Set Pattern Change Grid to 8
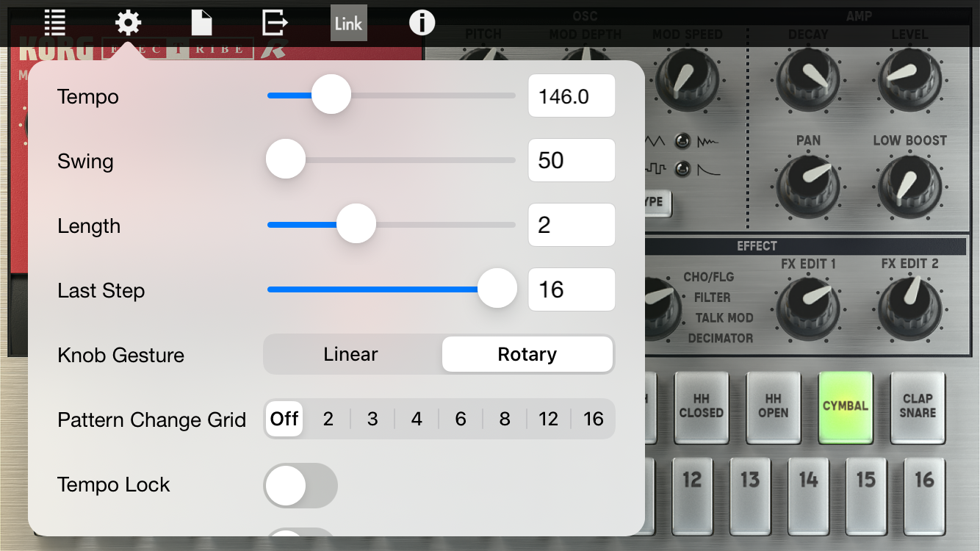 pos(505,419)
